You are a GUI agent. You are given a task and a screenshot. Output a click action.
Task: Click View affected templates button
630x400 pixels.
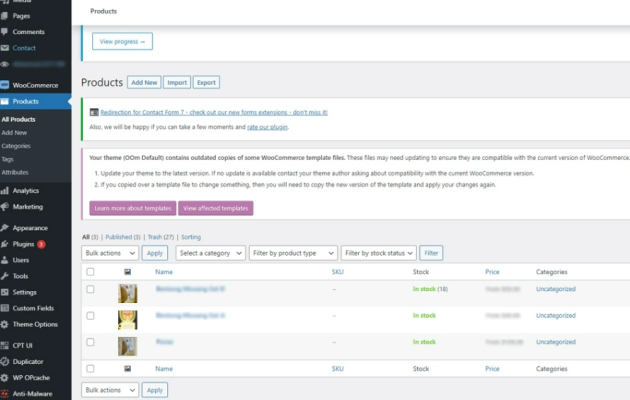coord(216,208)
